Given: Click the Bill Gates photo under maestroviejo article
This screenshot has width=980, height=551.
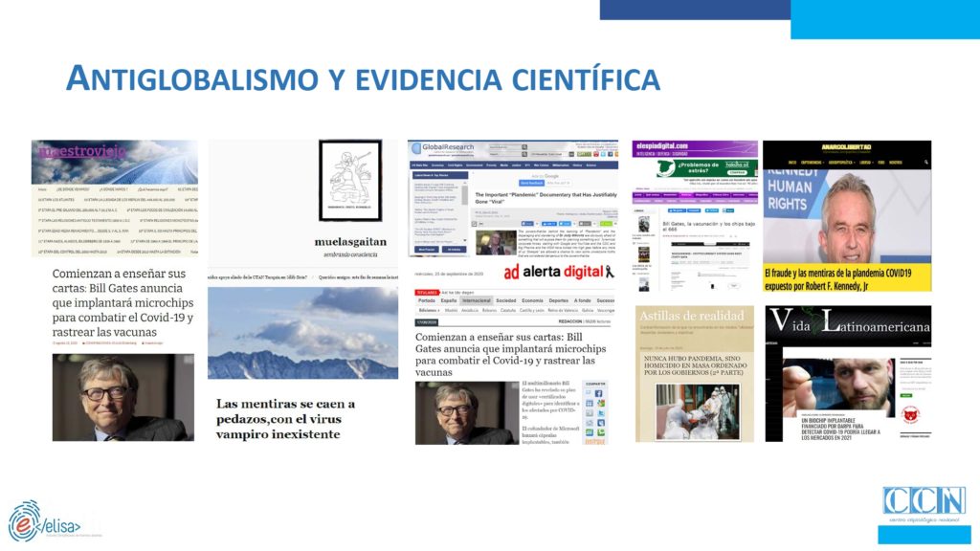Looking at the screenshot, I should pyautogui.click(x=122, y=396).
